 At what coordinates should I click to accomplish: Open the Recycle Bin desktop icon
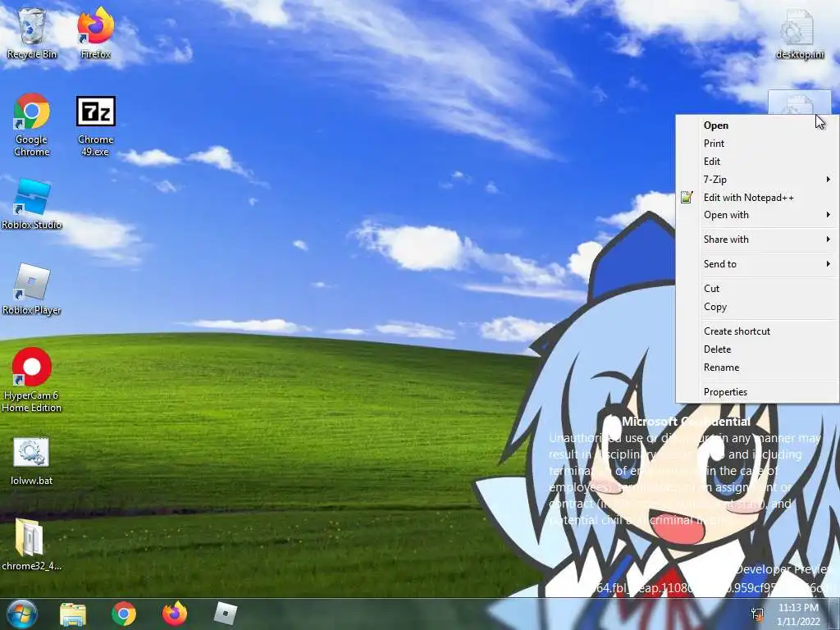(x=32, y=34)
